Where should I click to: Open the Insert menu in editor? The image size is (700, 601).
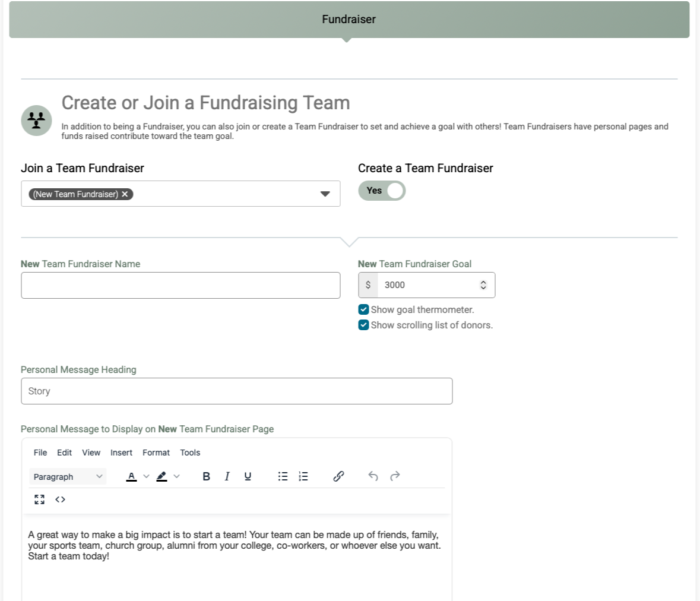click(121, 453)
